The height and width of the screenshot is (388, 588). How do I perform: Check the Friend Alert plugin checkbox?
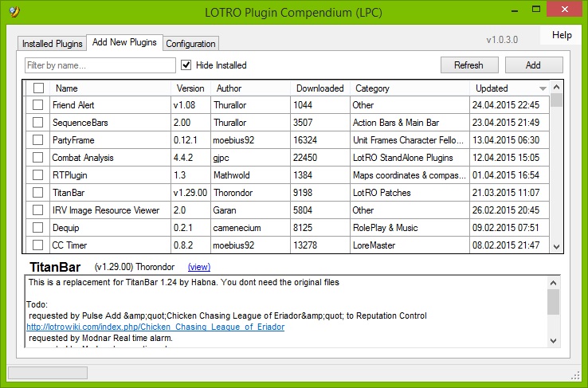(38, 105)
